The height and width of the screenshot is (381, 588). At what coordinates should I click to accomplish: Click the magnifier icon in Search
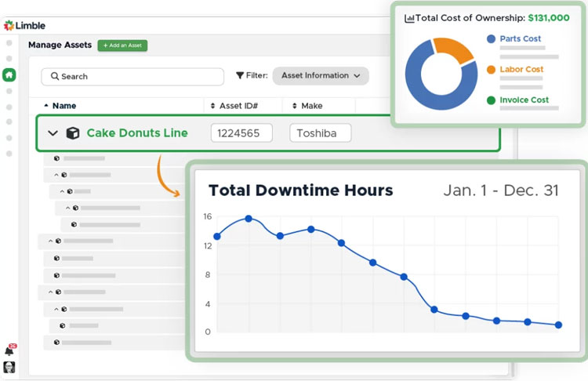pos(55,76)
